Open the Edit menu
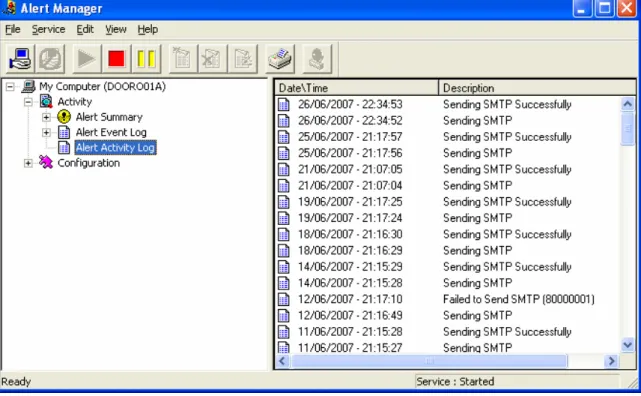 [85, 29]
